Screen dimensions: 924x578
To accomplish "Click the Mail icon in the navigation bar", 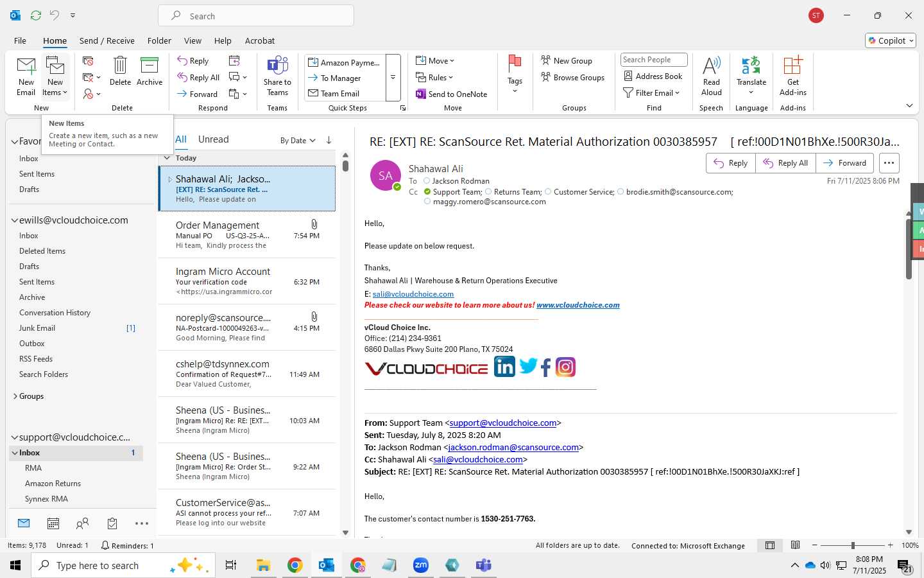I will [x=24, y=523].
